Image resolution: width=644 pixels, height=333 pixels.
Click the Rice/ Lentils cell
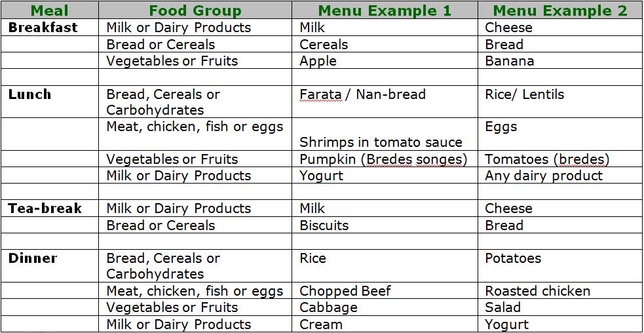(525, 94)
